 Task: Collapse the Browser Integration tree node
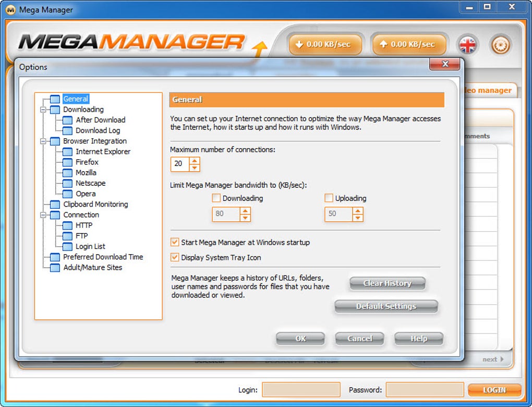point(43,141)
